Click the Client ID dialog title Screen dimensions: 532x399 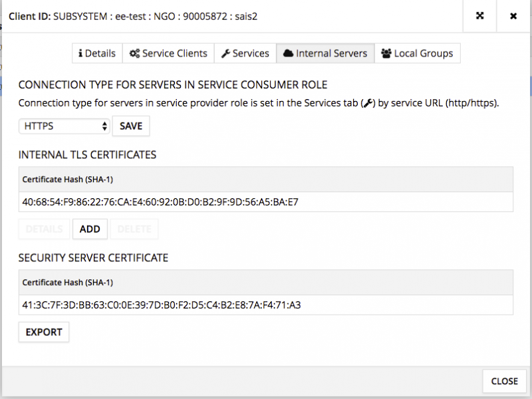133,15
